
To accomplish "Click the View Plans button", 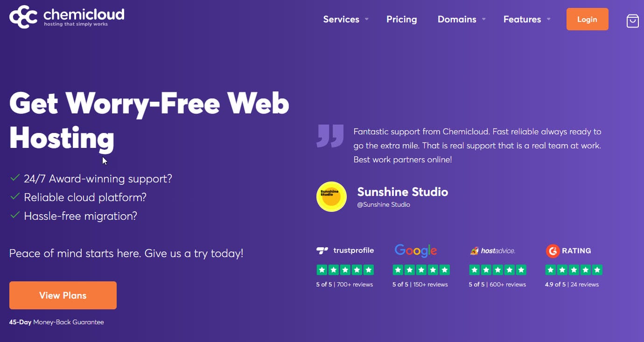I will pos(63,295).
